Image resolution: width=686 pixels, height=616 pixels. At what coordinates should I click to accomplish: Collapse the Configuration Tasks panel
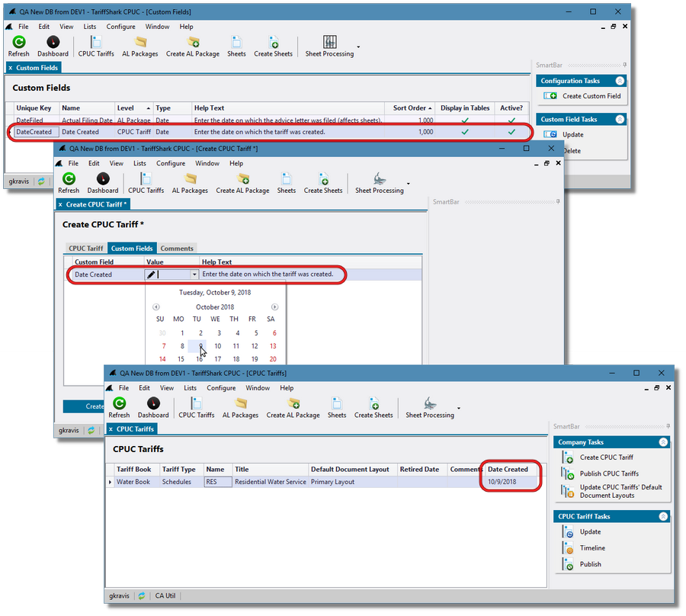click(x=620, y=81)
